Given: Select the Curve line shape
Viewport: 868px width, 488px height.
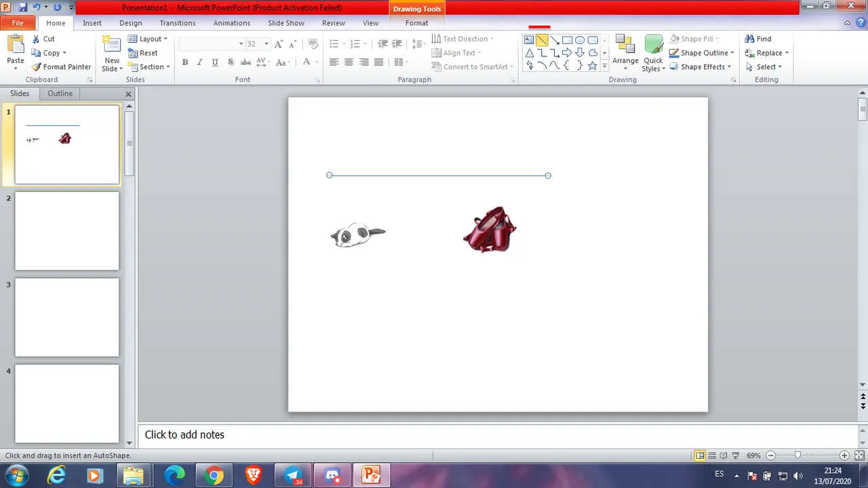Looking at the screenshot, I should coord(555,66).
